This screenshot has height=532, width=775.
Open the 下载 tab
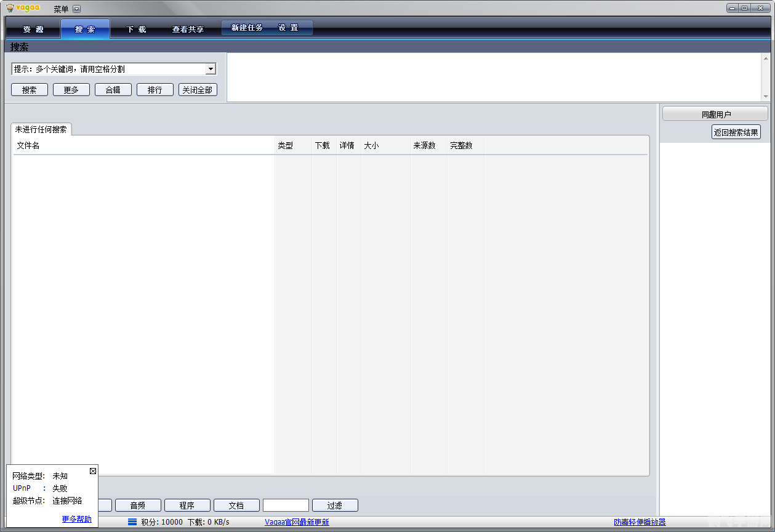[136, 29]
